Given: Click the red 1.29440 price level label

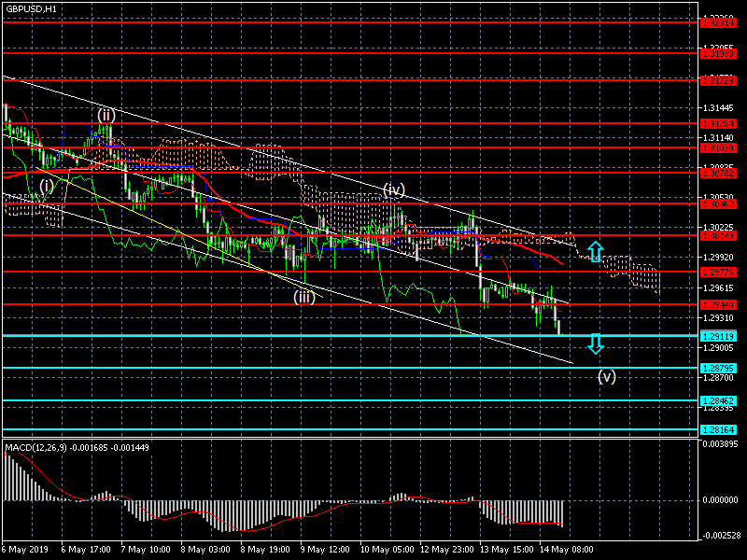Looking at the screenshot, I should pos(718,305).
